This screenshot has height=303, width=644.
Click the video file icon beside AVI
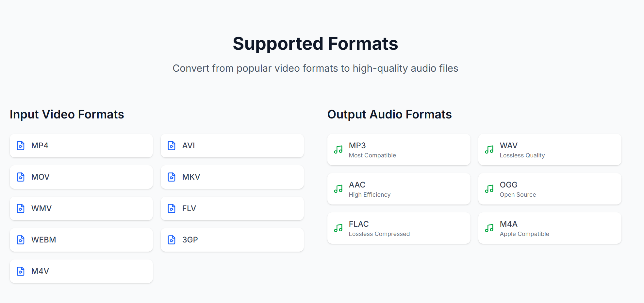pyautogui.click(x=172, y=146)
